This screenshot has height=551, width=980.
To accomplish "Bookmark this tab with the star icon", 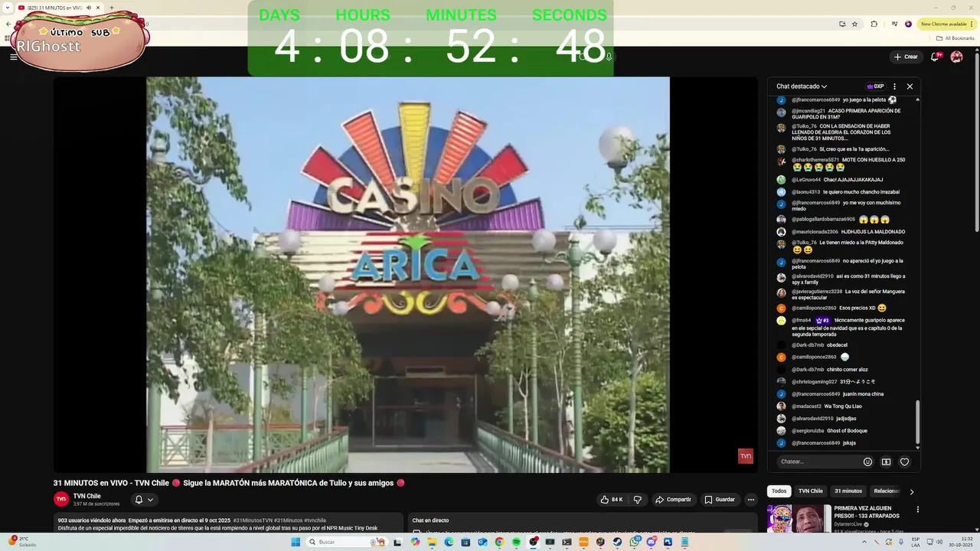I will 854,24.
